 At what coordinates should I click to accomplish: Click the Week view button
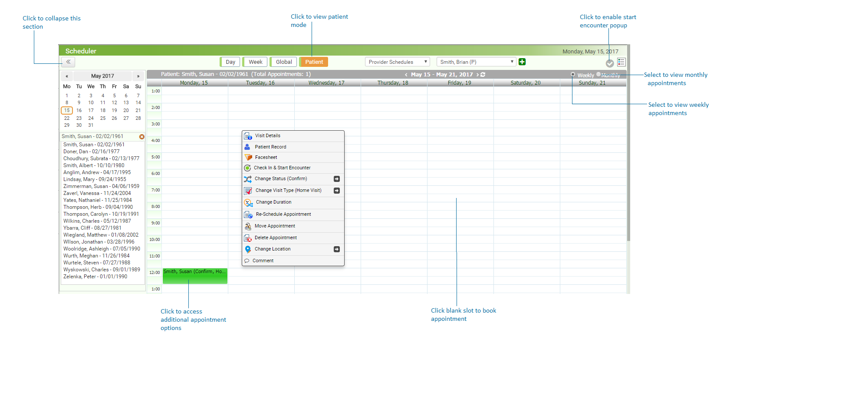point(255,62)
